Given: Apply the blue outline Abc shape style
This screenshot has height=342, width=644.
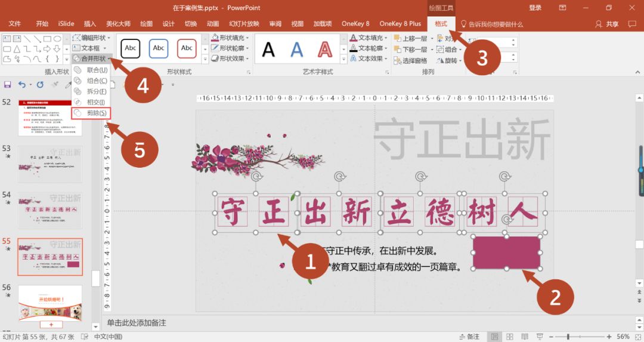Looking at the screenshot, I should (159, 48).
